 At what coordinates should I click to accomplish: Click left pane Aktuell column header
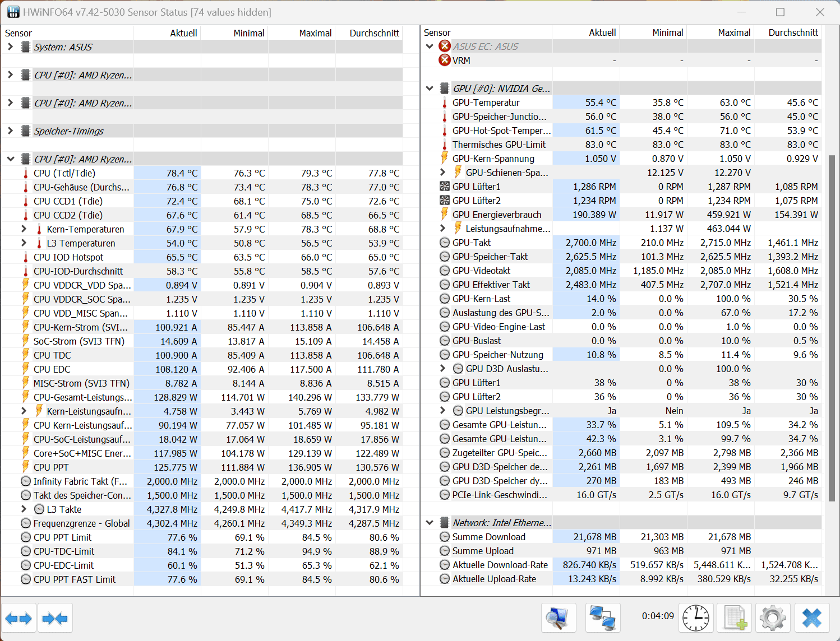coord(167,33)
